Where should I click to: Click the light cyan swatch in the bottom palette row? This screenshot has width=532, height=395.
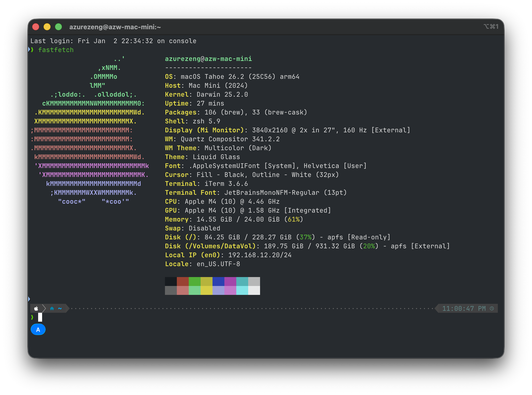coord(242,290)
